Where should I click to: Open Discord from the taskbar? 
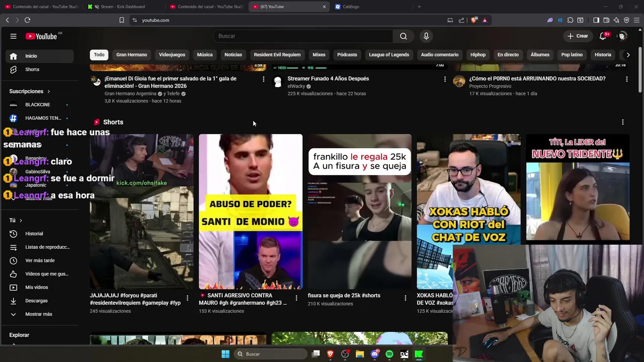pyautogui.click(x=374, y=354)
